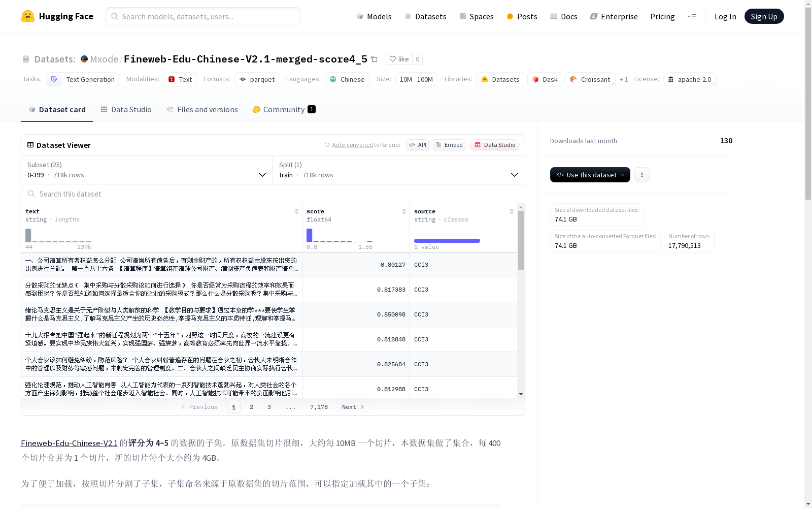The width and height of the screenshot is (812, 508).
Task: Open Data Studio from the viewer header
Action: [494, 145]
